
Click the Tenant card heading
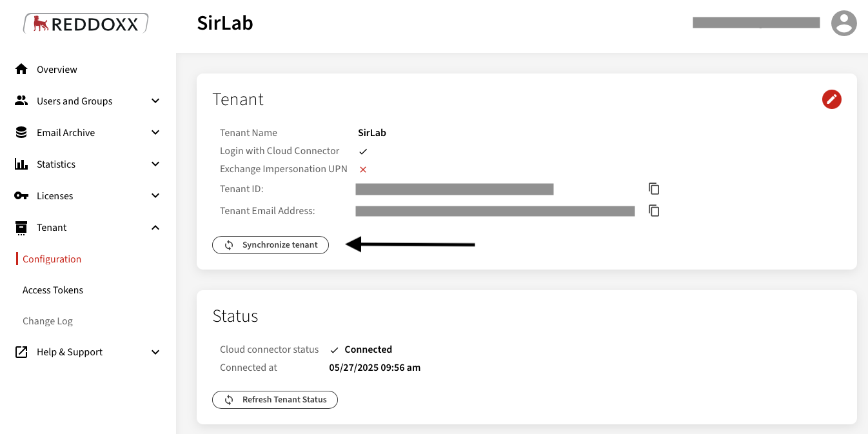[238, 99]
